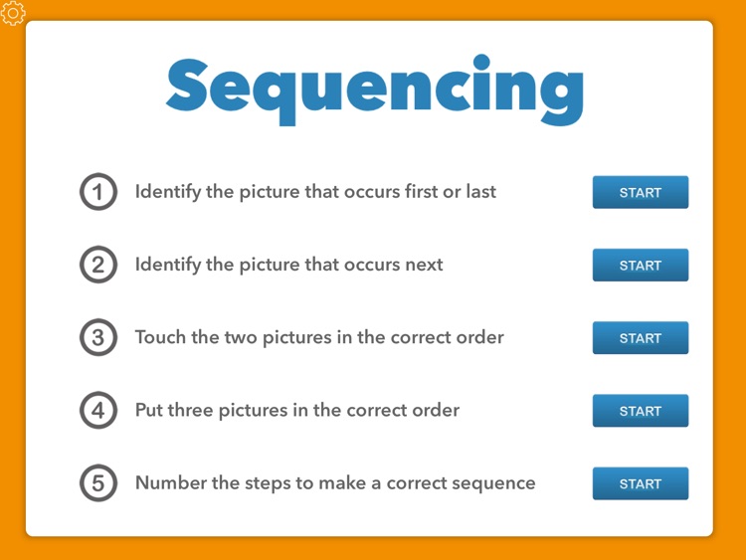Click the circled number 1 icon
This screenshot has width=746, height=560.
[x=97, y=192]
